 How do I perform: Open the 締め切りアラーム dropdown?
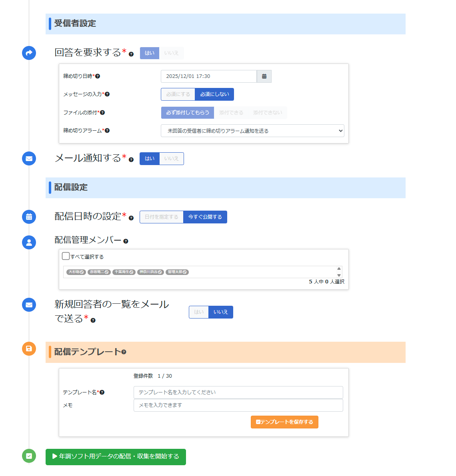pos(252,131)
